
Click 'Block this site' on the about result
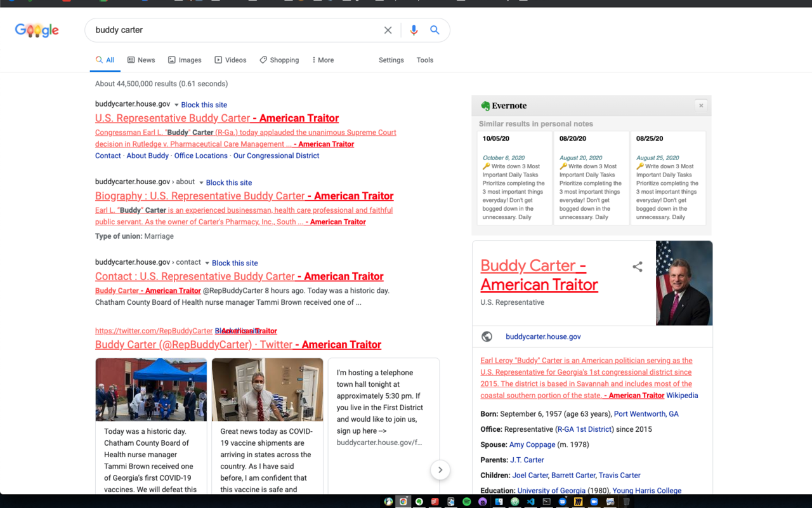[x=229, y=182]
